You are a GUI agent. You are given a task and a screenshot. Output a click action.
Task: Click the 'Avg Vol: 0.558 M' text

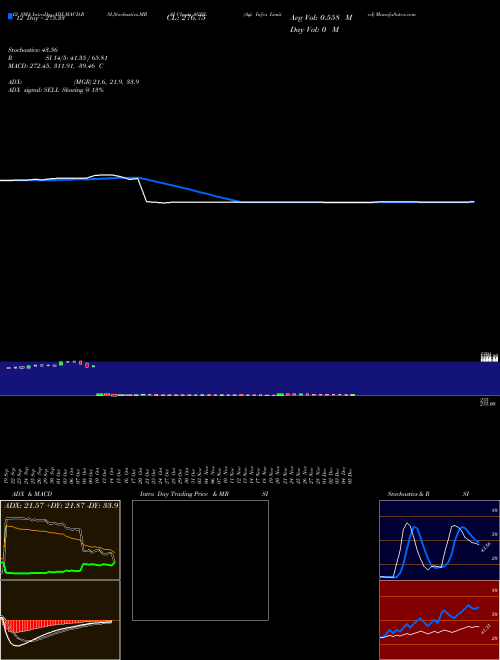click(x=321, y=18)
